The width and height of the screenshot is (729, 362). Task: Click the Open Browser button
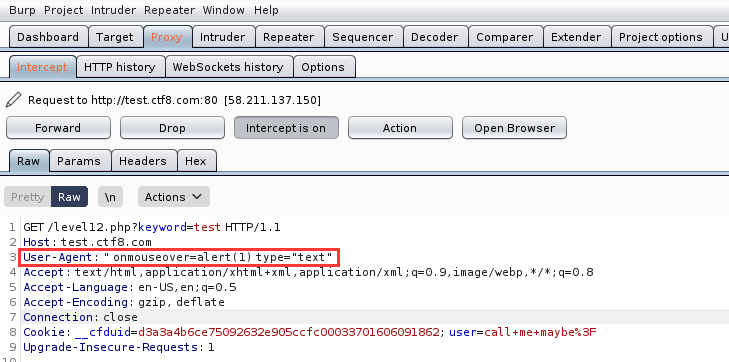tap(514, 128)
